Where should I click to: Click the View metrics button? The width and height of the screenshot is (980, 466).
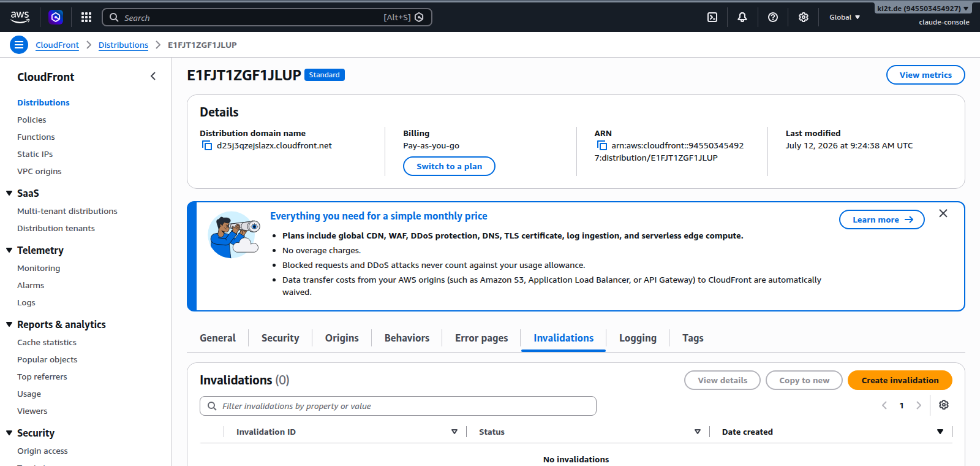(x=925, y=75)
